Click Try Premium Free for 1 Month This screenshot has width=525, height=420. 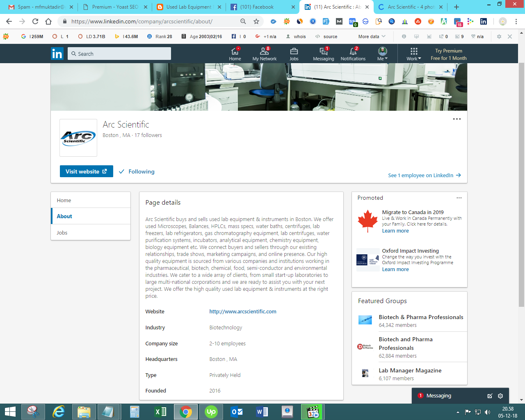tap(449, 54)
